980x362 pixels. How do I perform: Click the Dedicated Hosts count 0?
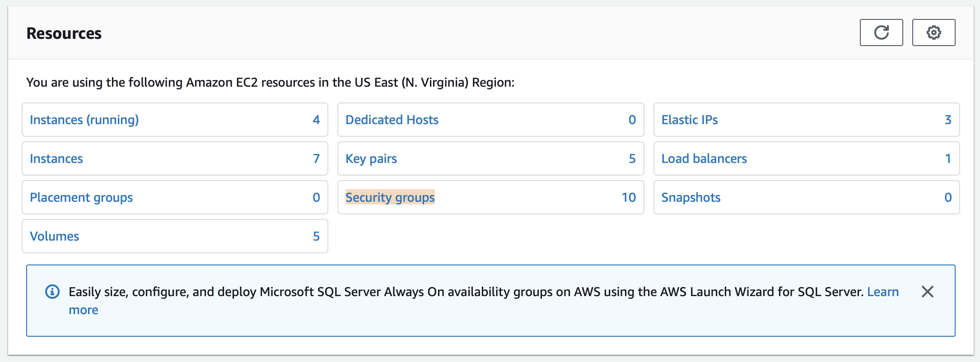[x=632, y=120]
